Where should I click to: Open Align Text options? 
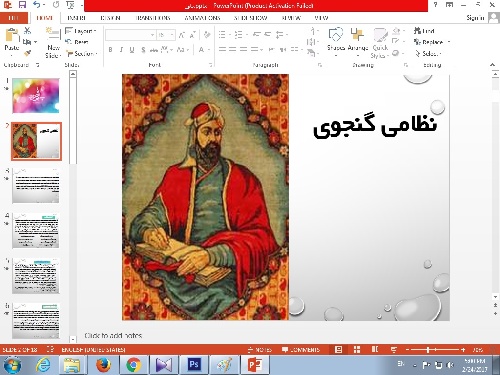(x=312, y=42)
